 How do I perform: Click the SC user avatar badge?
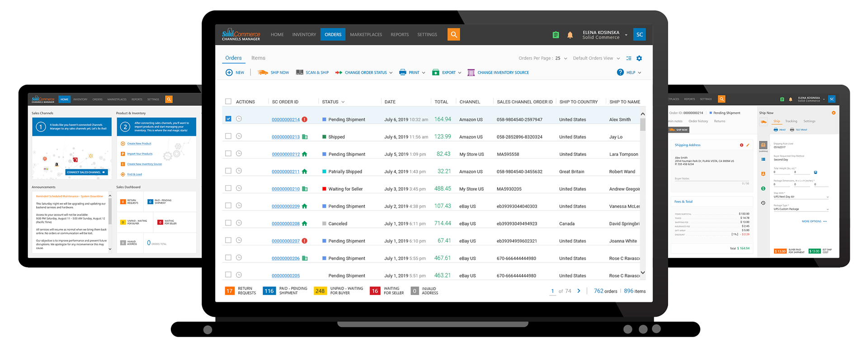click(639, 34)
